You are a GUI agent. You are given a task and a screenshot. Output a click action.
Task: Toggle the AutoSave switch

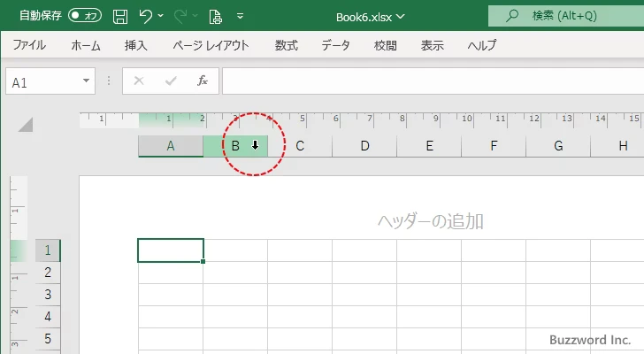(x=85, y=16)
